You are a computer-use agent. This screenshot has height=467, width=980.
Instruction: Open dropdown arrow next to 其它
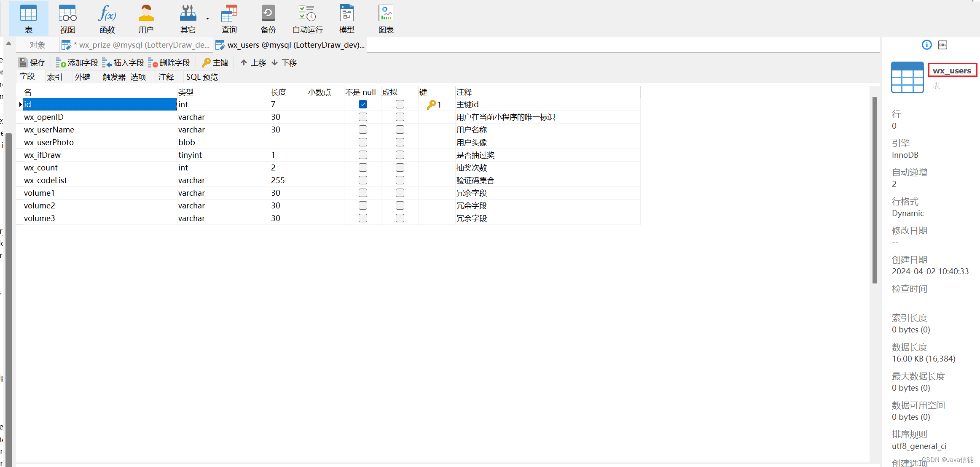click(207, 19)
